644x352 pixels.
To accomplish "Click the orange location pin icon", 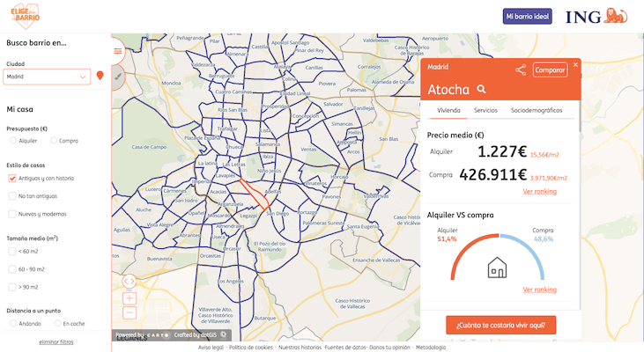I will point(100,76).
